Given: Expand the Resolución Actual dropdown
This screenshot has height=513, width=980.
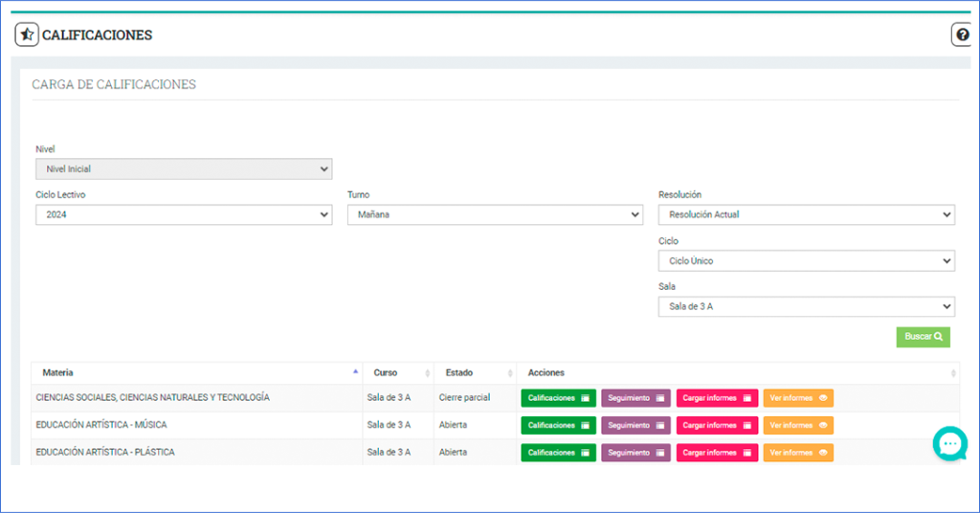Looking at the screenshot, I should coord(806,215).
